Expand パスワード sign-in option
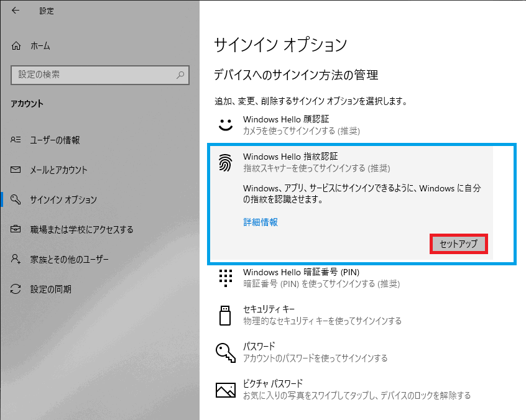 353,352
